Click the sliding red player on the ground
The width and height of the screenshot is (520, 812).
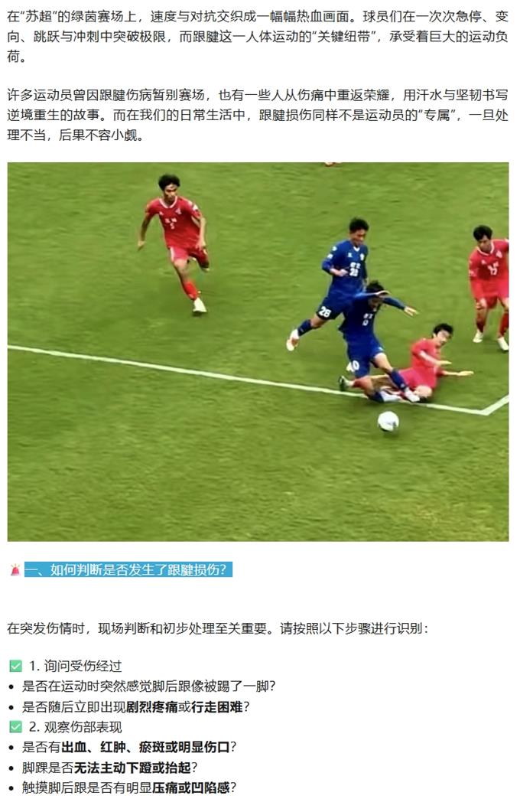(x=414, y=365)
